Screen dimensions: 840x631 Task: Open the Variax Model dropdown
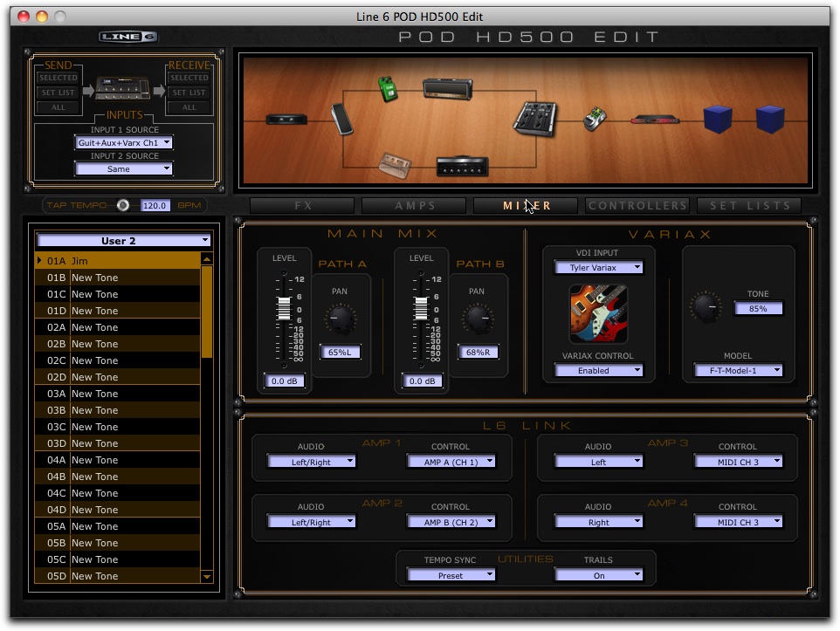coord(738,370)
